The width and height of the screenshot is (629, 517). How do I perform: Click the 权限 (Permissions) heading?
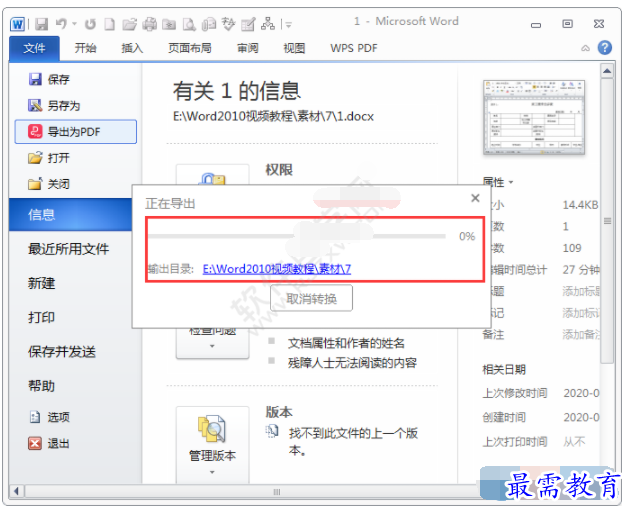279,170
